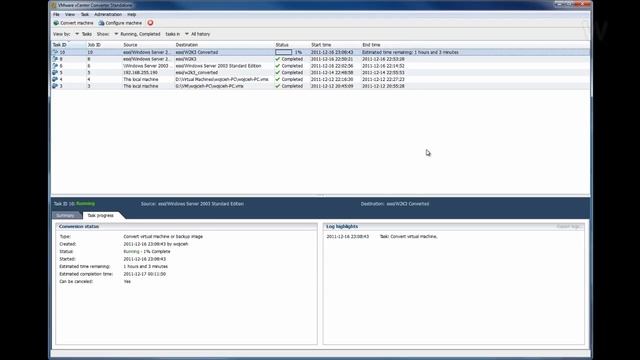Click end time '2011-12-12 22:27:23'
The height and width of the screenshot is (360, 640).
(383, 79)
